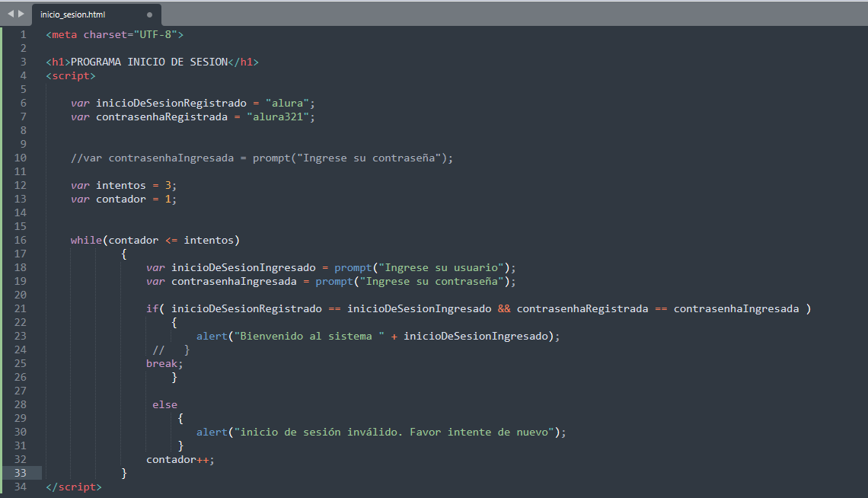Click line number 1 in gutter
The image size is (868, 498).
coord(24,34)
